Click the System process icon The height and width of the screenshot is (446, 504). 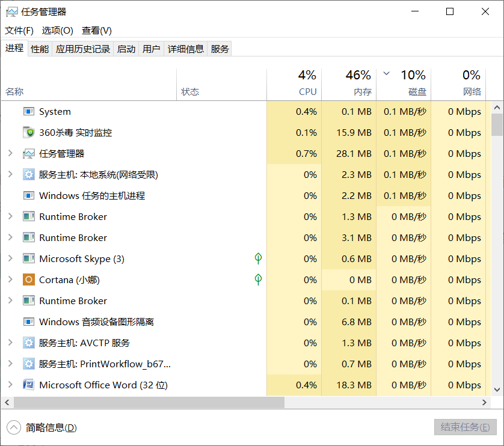coord(29,112)
